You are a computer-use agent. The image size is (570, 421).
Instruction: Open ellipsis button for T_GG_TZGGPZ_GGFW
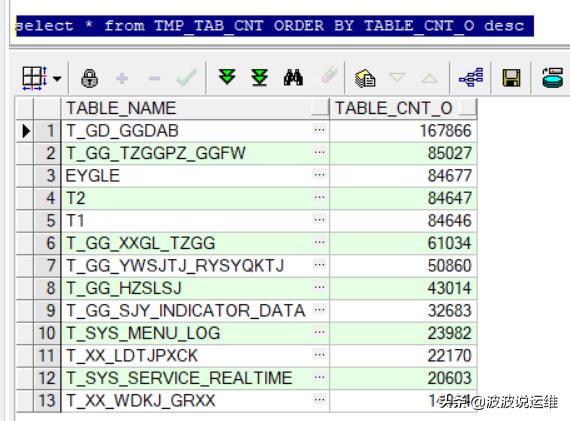pyautogui.click(x=319, y=153)
